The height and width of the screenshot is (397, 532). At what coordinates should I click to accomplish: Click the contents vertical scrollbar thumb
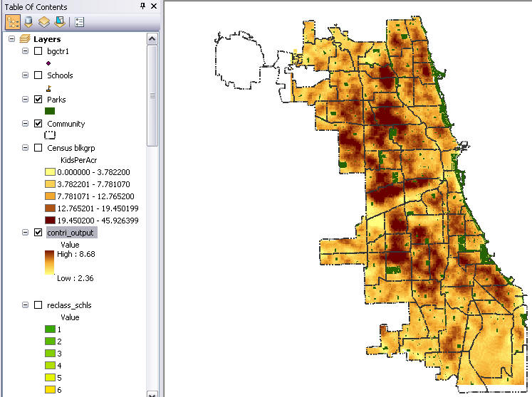point(152,96)
